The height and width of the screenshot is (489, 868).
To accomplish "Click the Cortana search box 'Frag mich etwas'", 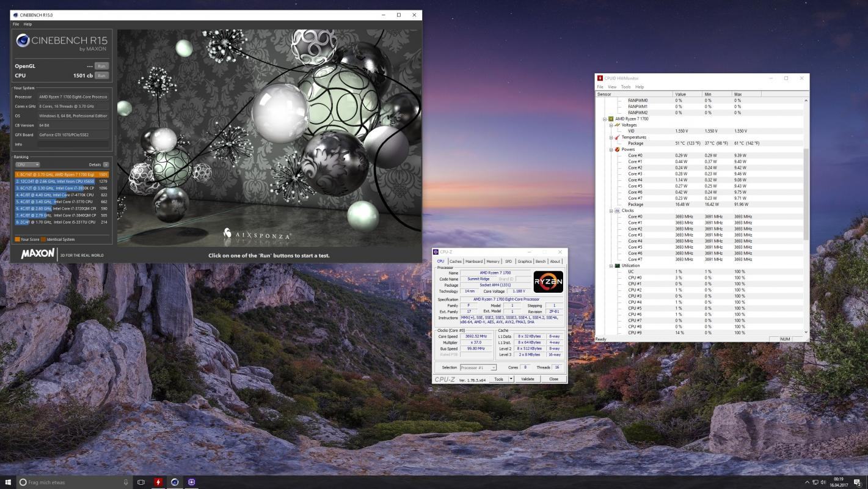I will pyautogui.click(x=74, y=482).
